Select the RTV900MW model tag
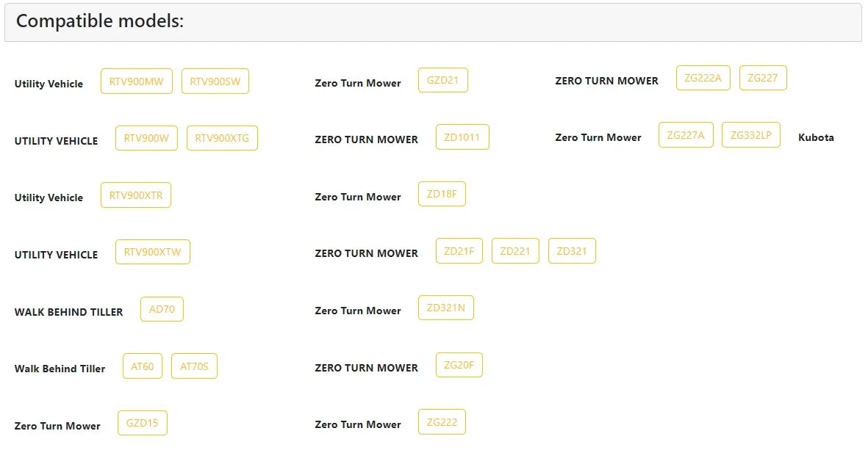This screenshot has width=868, height=453. tap(136, 81)
